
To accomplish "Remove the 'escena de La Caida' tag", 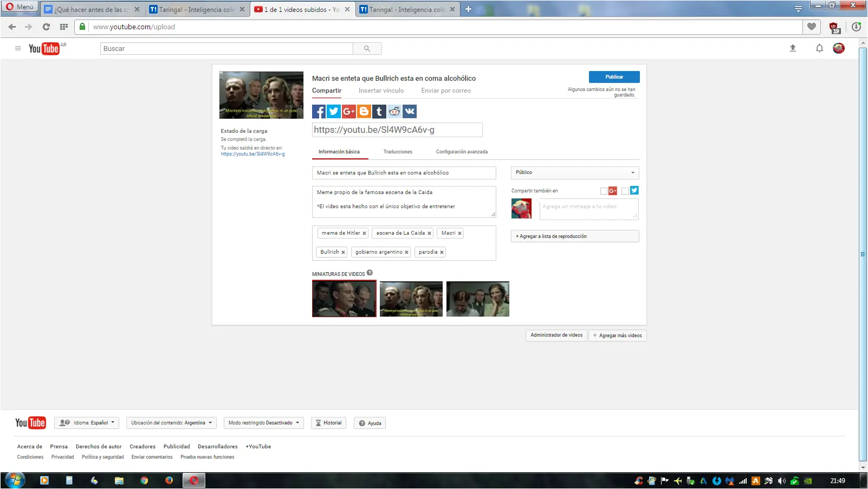I will (429, 234).
